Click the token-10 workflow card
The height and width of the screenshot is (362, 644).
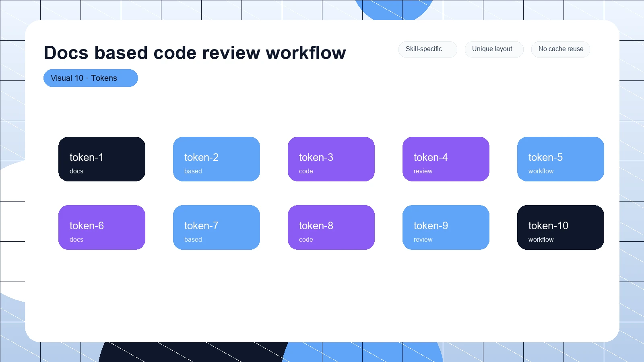pyautogui.click(x=561, y=227)
